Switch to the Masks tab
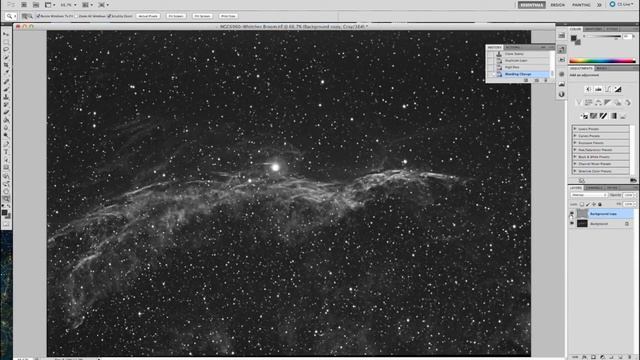640x360 pixels. click(601, 68)
